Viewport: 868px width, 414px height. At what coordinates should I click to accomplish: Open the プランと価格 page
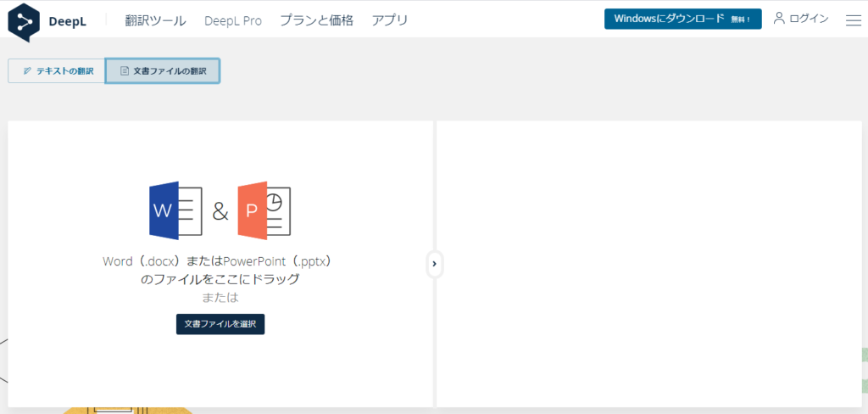click(x=317, y=21)
